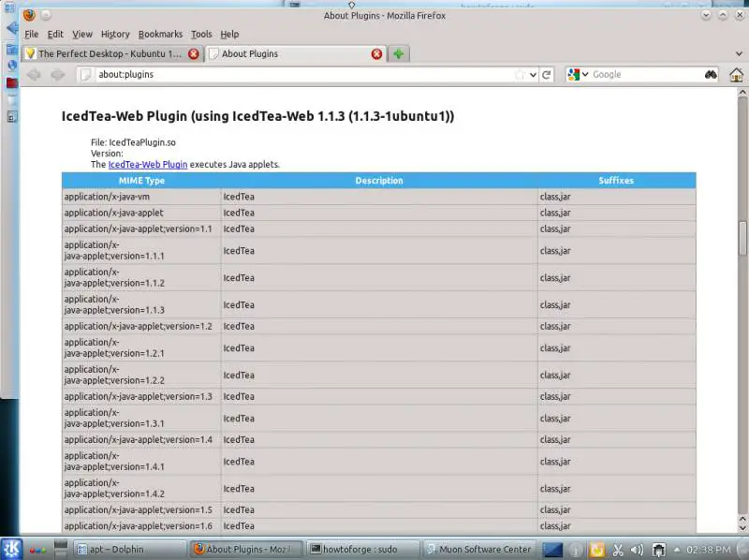Click the MIME Type column header
The image size is (749, 560).
coord(141,181)
